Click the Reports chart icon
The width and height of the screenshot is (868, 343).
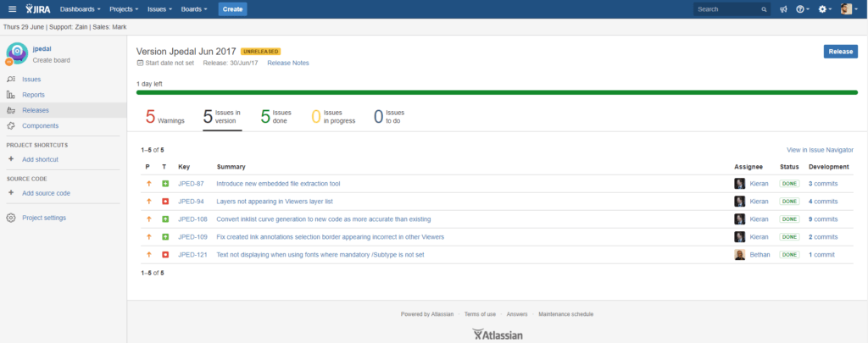click(10, 95)
